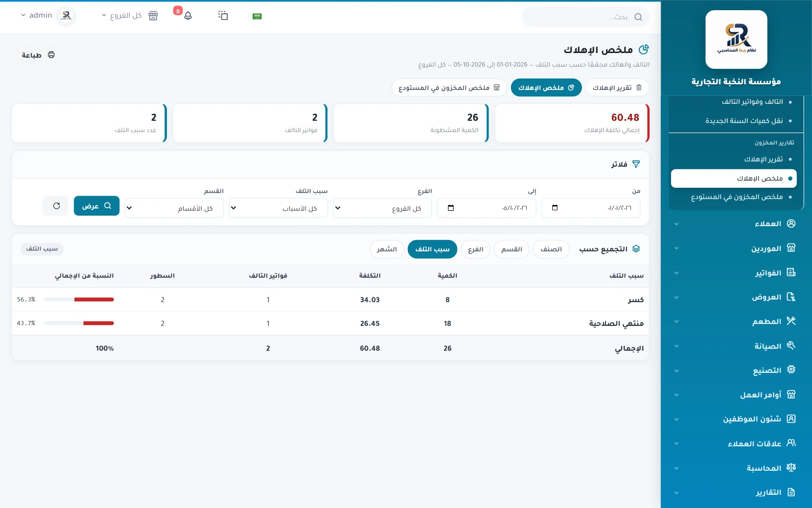
Task: Click the المحاسبة scales icon
Action: (x=791, y=467)
